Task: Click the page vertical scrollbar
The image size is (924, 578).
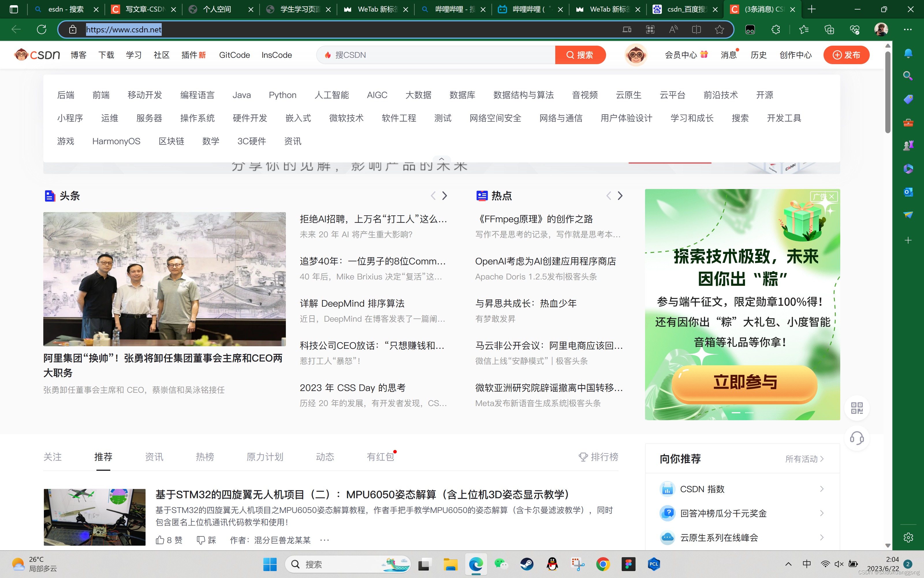Action: [x=888, y=93]
